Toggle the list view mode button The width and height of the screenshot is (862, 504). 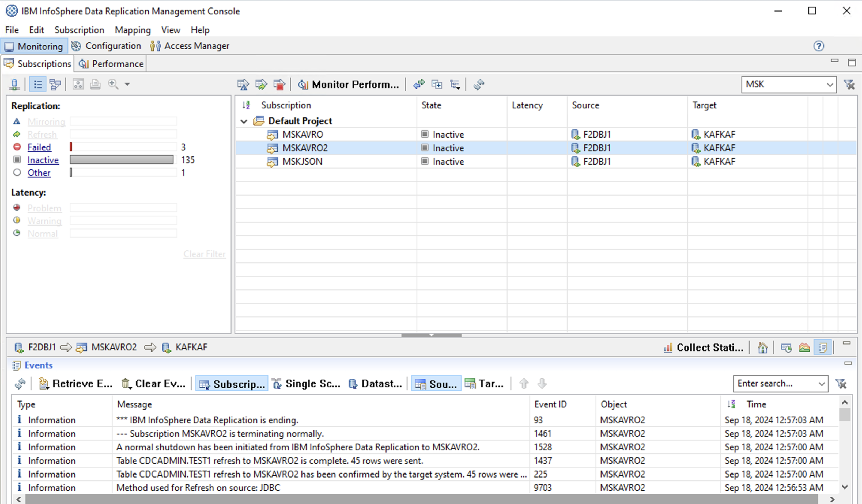[38, 85]
